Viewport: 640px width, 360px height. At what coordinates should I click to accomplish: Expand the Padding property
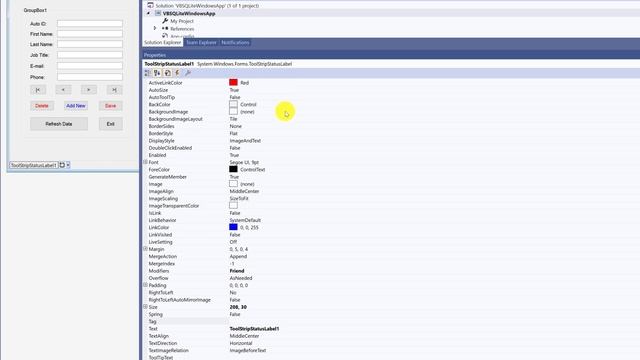point(145,285)
